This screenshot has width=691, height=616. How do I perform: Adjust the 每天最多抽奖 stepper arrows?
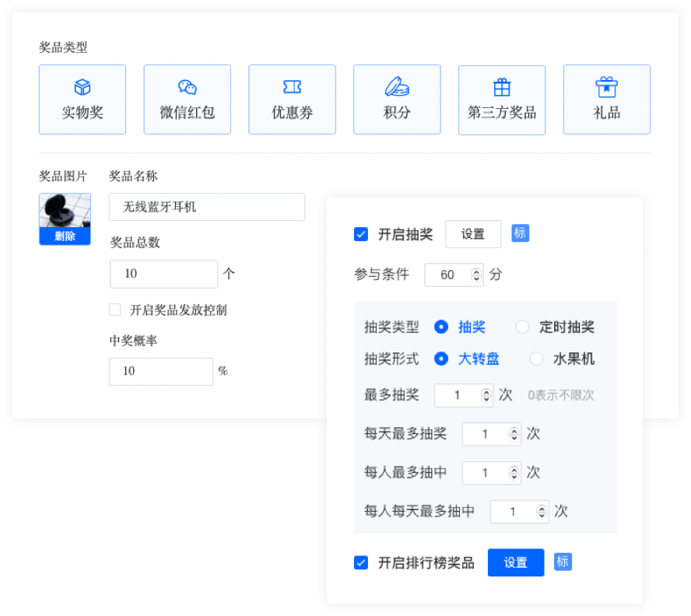click(x=514, y=434)
